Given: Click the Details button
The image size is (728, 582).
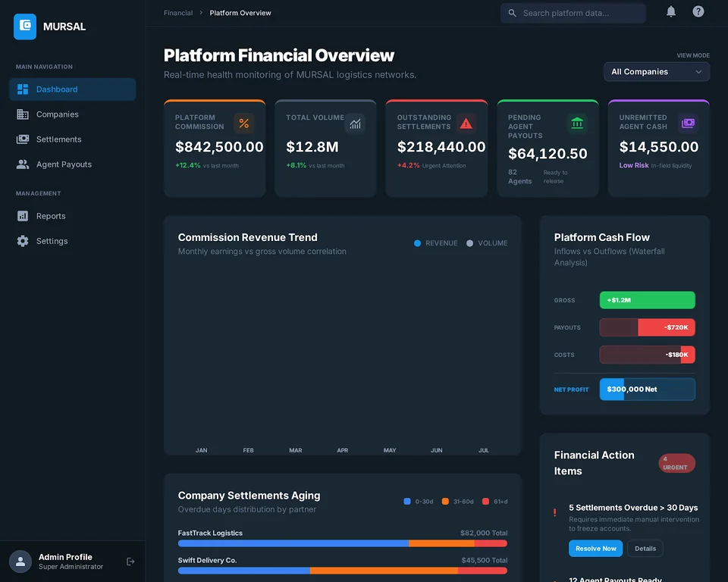Looking at the screenshot, I should 645,549.
